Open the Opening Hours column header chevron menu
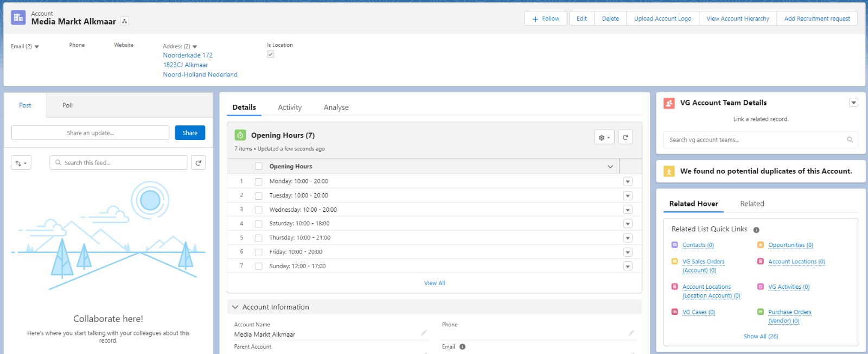868x354 pixels. click(x=610, y=166)
